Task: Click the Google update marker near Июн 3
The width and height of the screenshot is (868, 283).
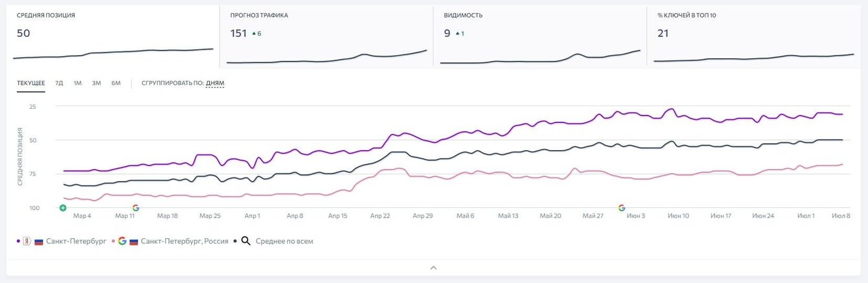Action: tap(622, 208)
